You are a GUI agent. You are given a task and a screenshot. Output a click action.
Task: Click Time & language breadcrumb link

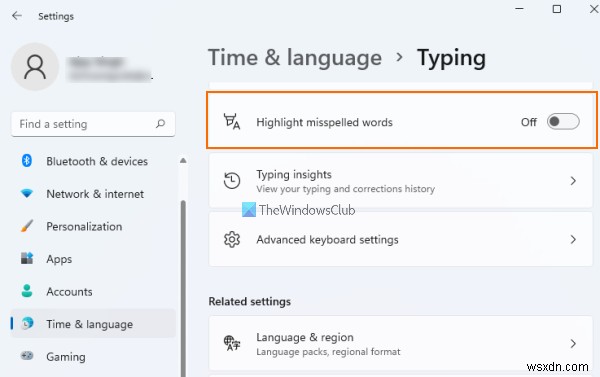(295, 58)
